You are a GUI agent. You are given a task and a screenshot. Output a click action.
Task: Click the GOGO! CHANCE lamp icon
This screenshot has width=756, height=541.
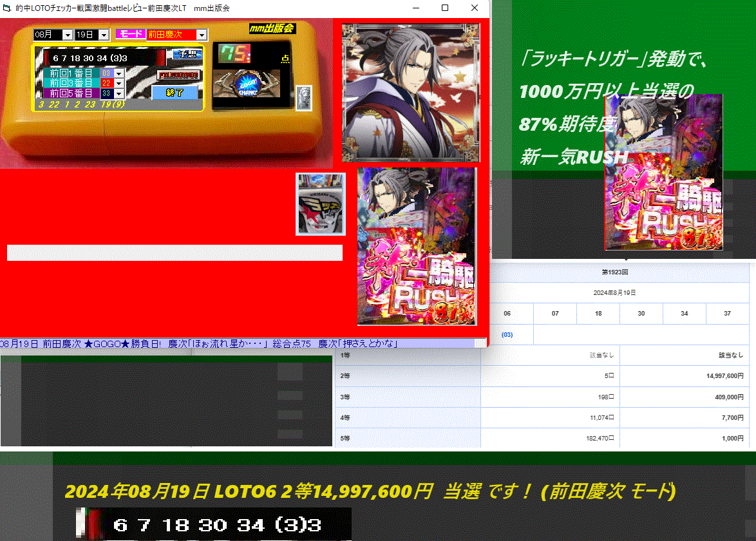[247, 85]
